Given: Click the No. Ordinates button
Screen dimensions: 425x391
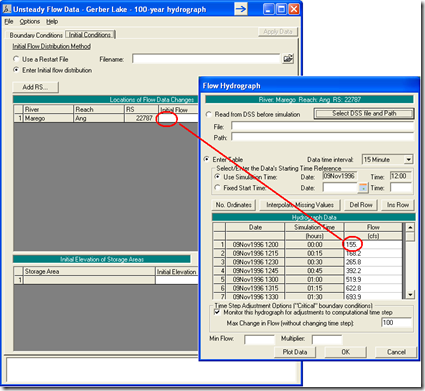Looking at the screenshot, I should pyautogui.click(x=234, y=205).
